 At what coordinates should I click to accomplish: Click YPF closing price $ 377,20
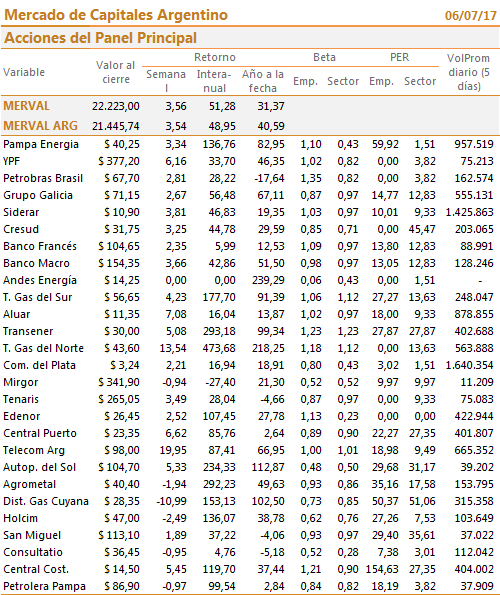coord(119,161)
